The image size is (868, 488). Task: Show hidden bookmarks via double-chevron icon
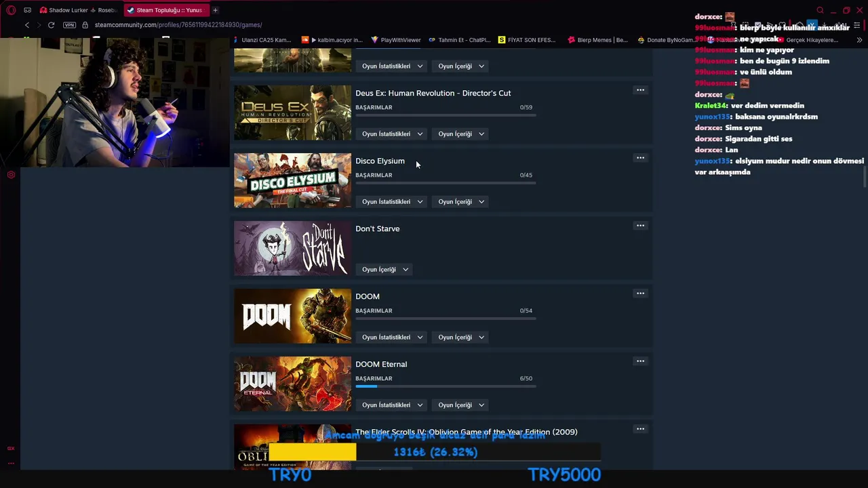point(859,40)
